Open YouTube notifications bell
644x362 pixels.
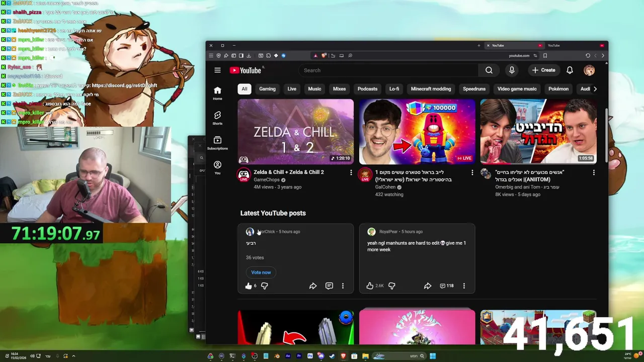[570, 70]
